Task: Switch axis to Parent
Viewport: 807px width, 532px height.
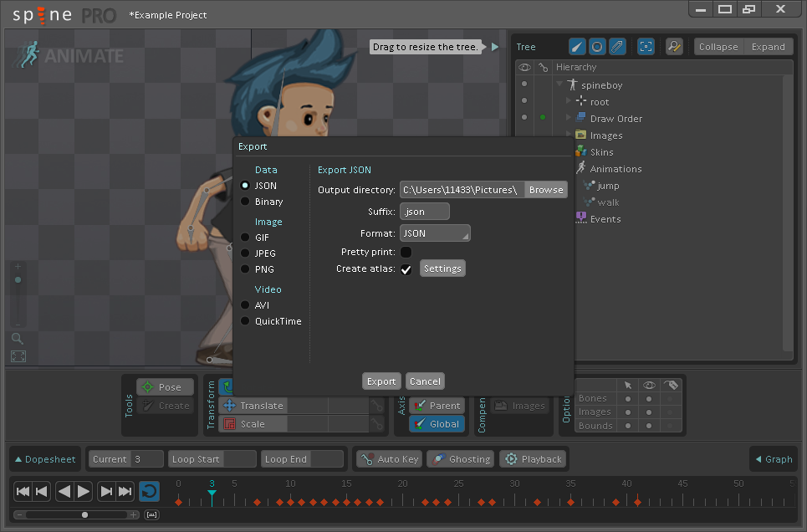Action: (x=437, y=406)
